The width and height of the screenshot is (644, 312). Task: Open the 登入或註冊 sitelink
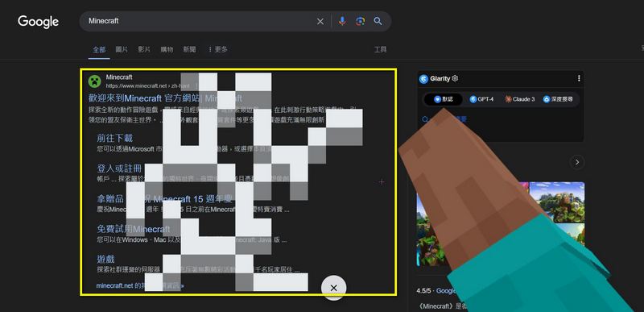pyautogui.click(x=119, y=168)
